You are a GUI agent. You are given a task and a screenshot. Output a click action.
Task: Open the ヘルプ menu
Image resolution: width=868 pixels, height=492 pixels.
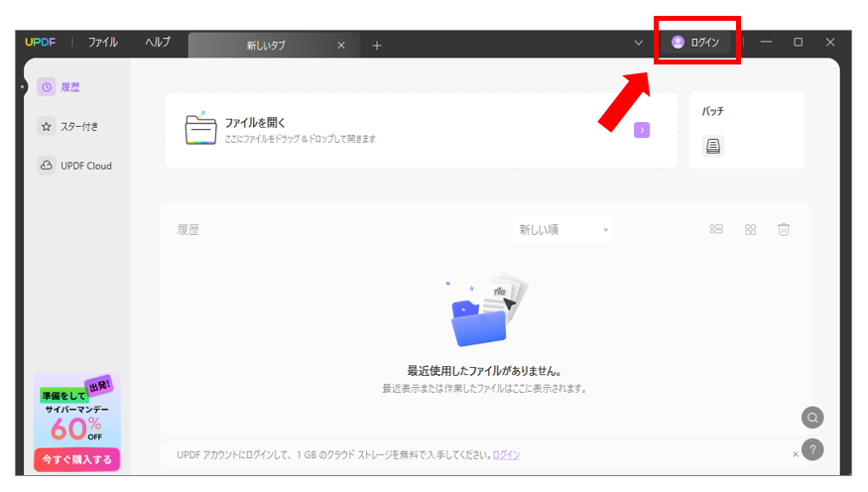pyautogui.click(x=158, y=42)
